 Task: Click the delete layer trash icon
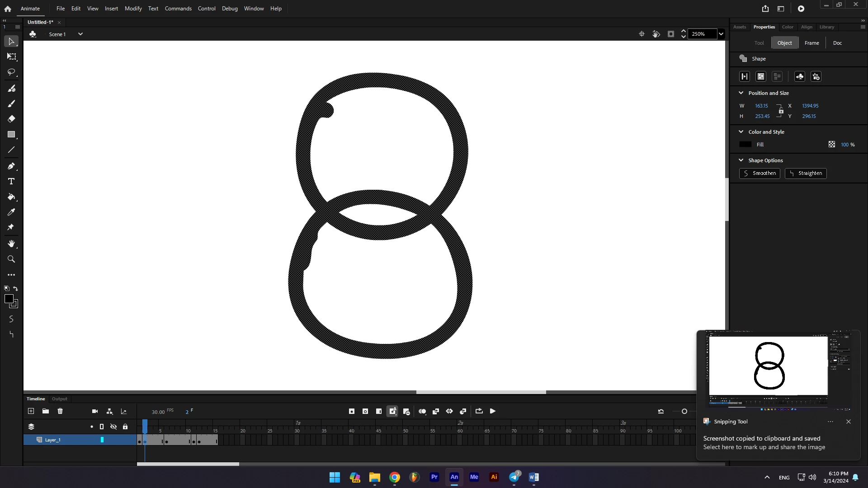point(60,411)
